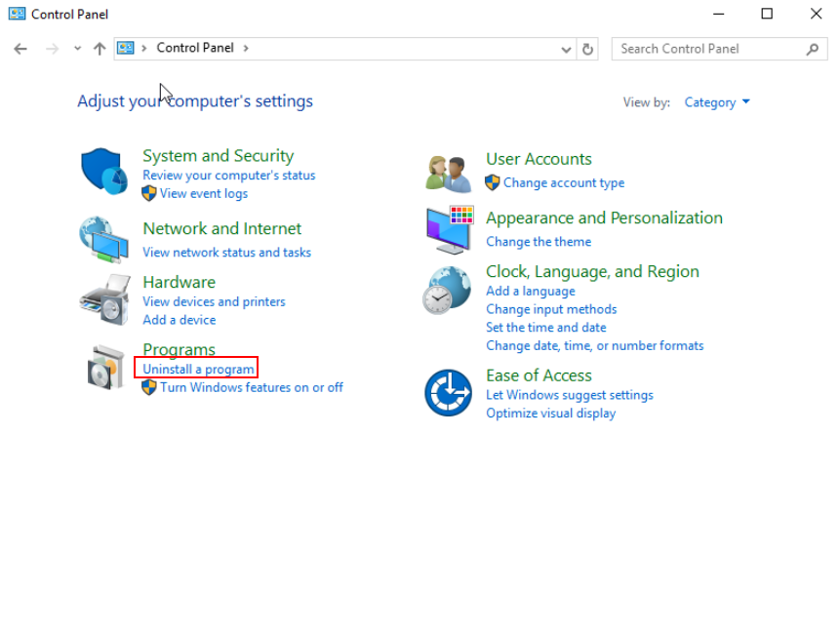Click Uninstall a program
The height and width of the screenshot is (631, 840).
[x=198, y=369]
